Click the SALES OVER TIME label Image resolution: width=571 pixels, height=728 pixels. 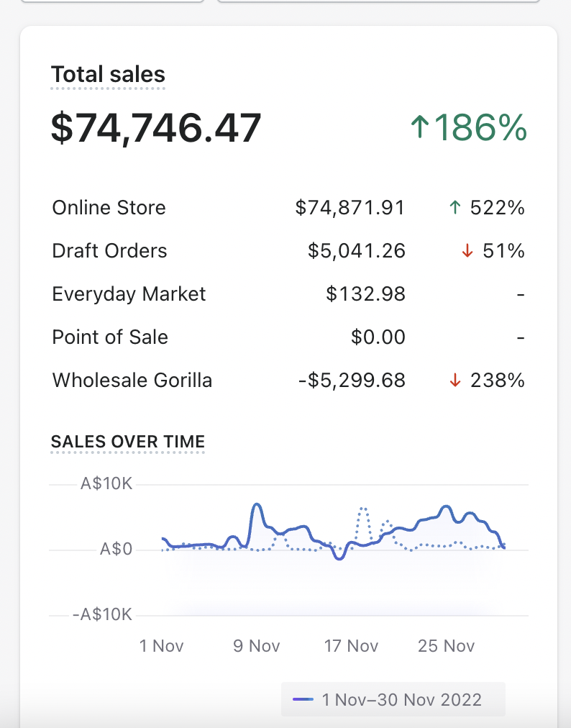[128, 441]
